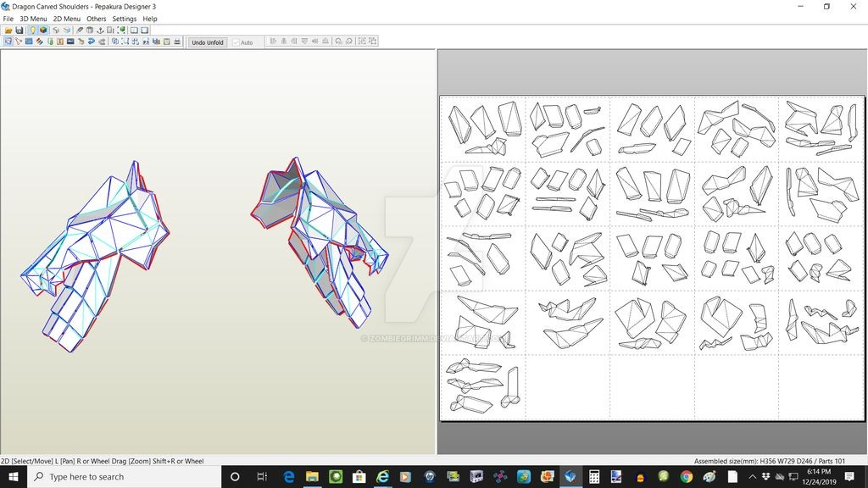The width and height of the screenshot is (868, 488).
Task: Click the bottom-left pattern page with four parts
Action: [x=484, y=387]
